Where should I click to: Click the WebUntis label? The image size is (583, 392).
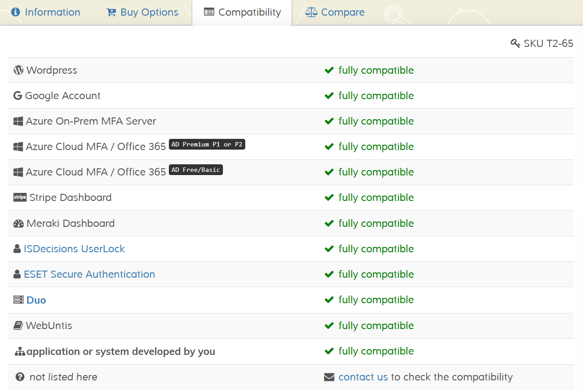(x=49, y=325)
